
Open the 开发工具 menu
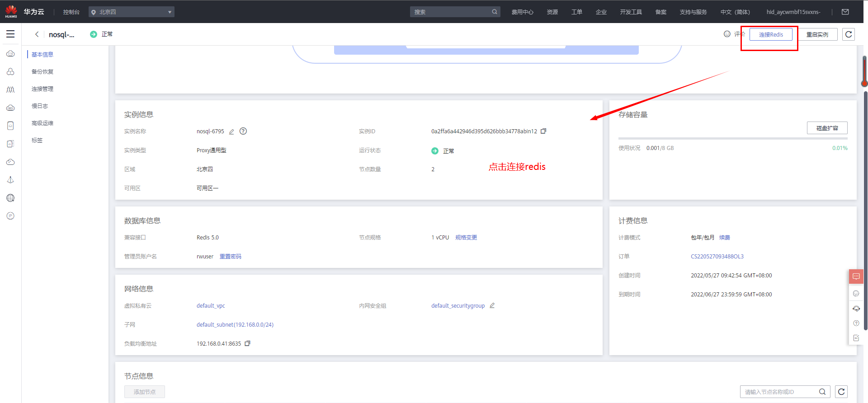coord(631,12)
